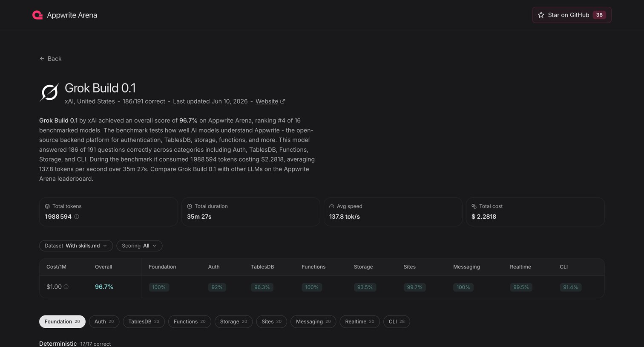
Task: Open the Scoring All dropdown
Action: 139,246
